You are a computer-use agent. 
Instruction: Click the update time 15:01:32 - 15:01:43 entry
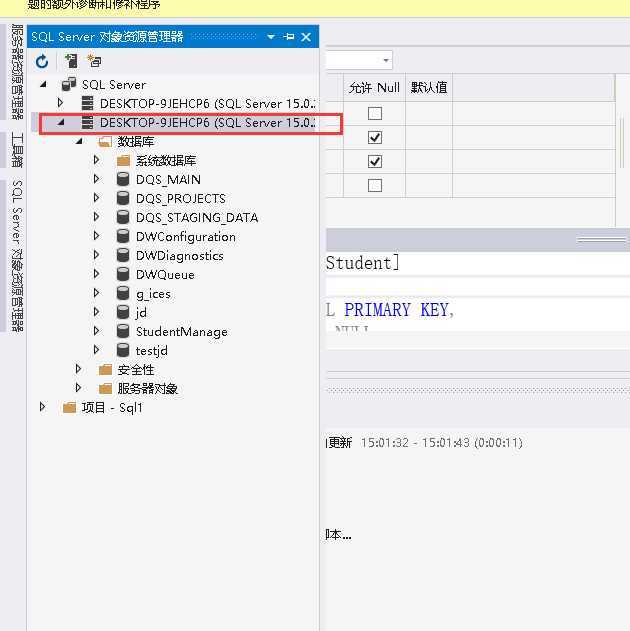[441, 443]
